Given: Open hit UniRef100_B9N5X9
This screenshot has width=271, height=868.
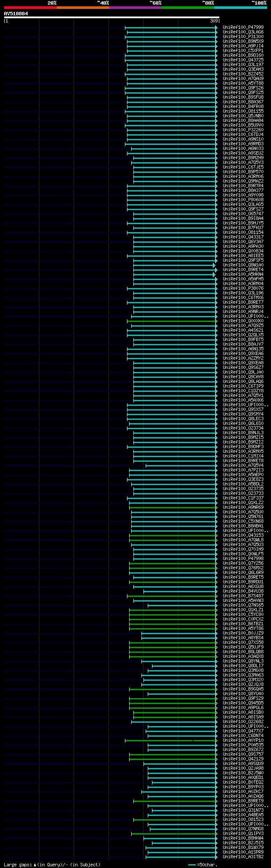Looking at the screenshot, I should coord(243,41).
